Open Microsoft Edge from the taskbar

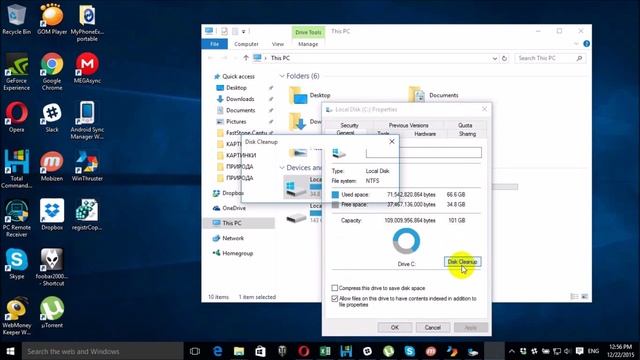(218, 351)
